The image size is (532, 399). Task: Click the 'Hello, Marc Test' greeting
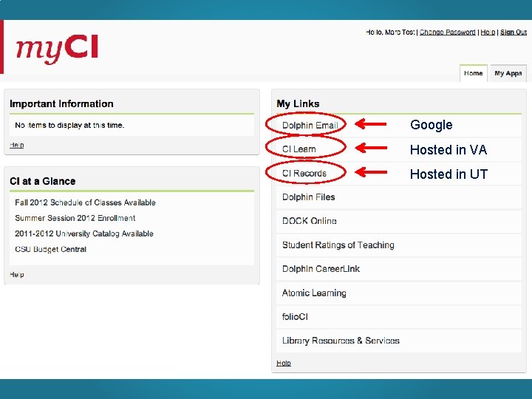coord(390,33)
